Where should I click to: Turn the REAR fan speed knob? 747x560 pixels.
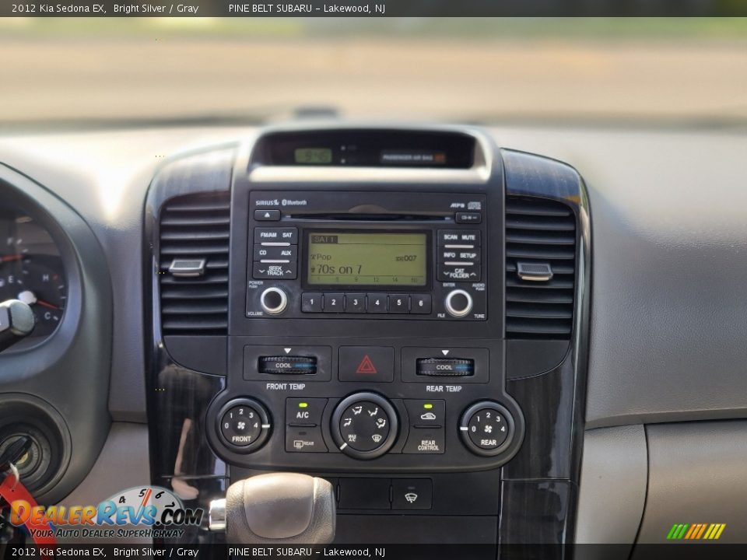click(x=487, y=428)
